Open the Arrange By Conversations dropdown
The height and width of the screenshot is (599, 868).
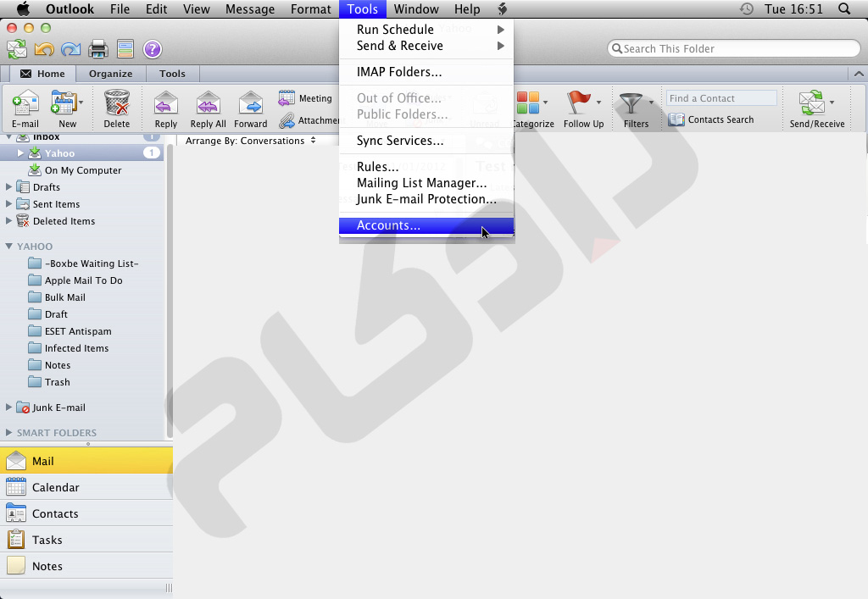click(251, 141)
